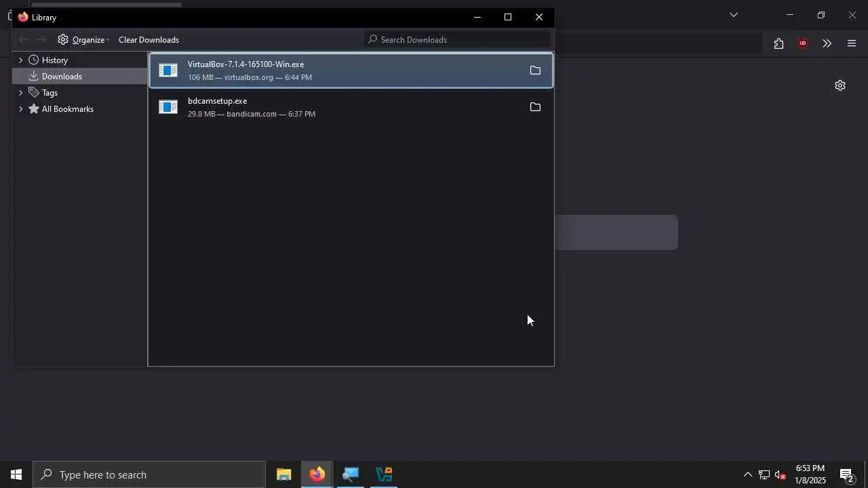The image size is (868, 488).
Task: Click the '29.8 MB — bandicam.com — 6:37 PM' details
Action: point(252,114)
